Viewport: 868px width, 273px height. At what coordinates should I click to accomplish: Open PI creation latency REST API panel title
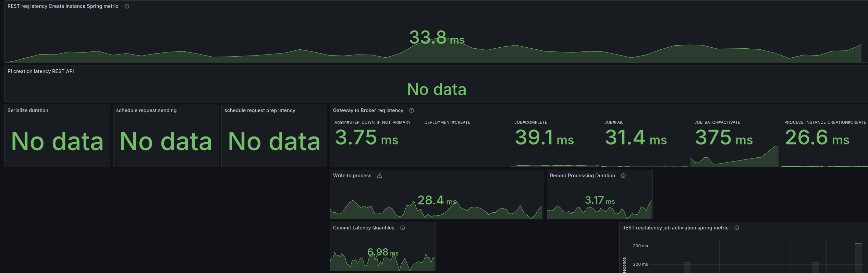tap(41, 71)
